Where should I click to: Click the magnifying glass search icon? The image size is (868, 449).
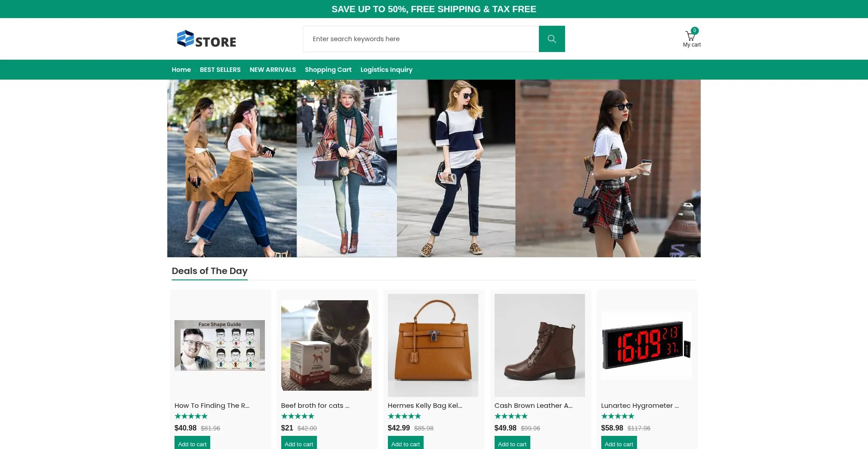pos(552,39)
